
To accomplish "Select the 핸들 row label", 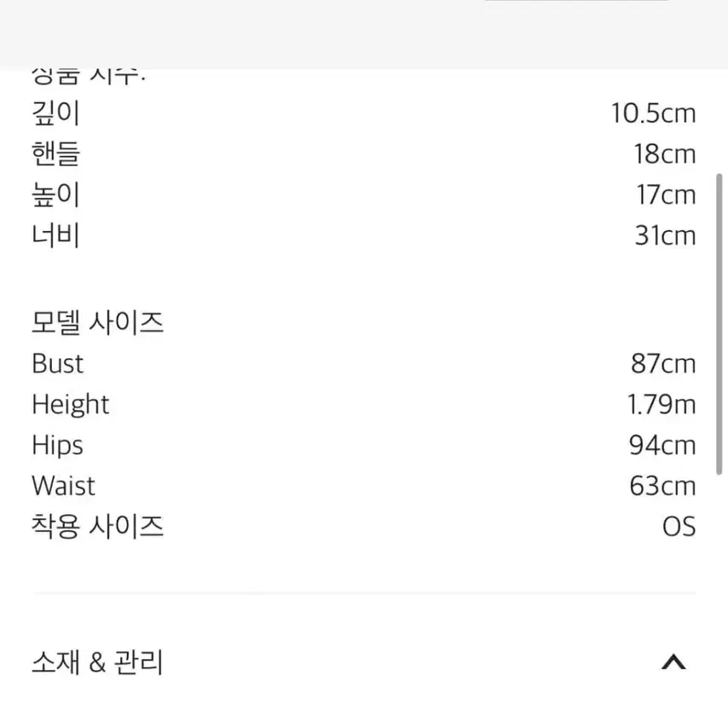I will pos(55,154).
